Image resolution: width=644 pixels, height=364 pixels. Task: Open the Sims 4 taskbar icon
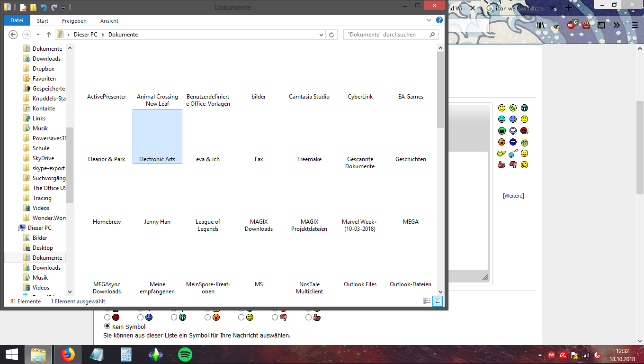pos(155,354)
